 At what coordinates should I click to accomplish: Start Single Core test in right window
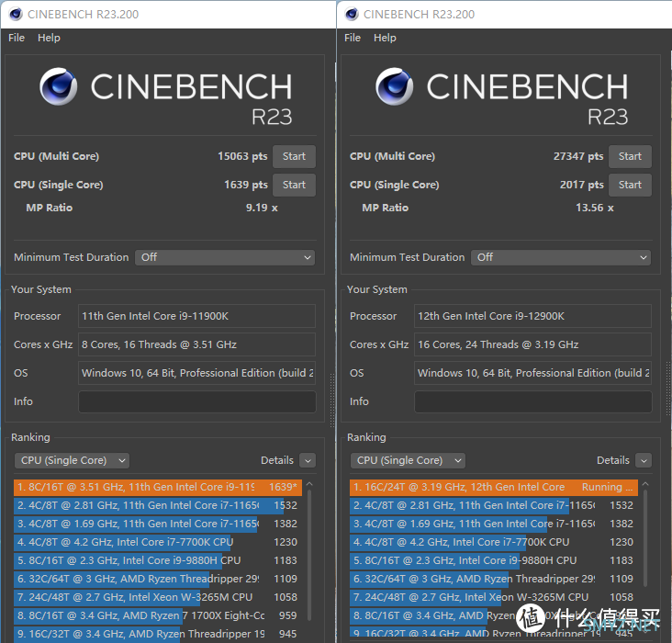coord(630,185)
